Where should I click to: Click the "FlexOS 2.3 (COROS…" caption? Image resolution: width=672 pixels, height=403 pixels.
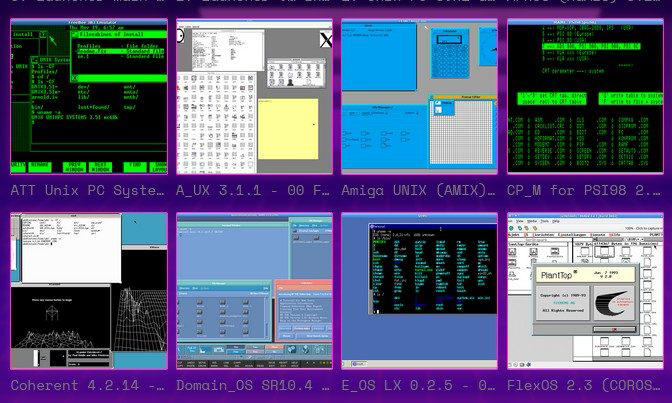[x=584, y=385]
